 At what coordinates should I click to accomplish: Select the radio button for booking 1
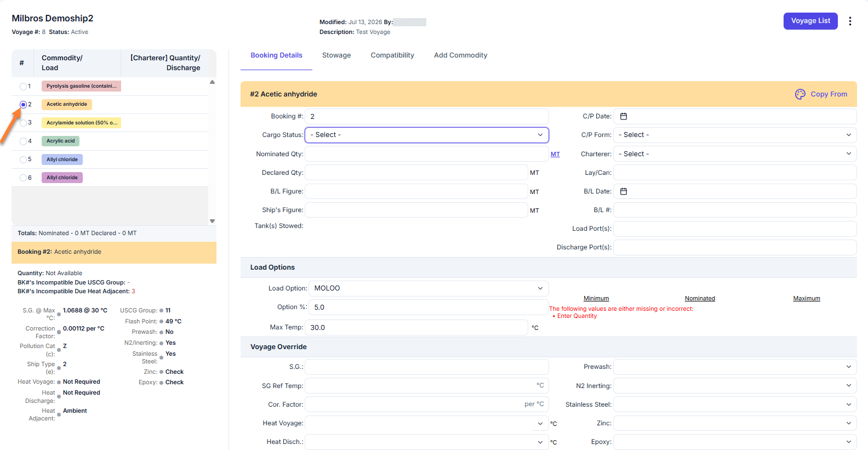click(x=23, y=86)
